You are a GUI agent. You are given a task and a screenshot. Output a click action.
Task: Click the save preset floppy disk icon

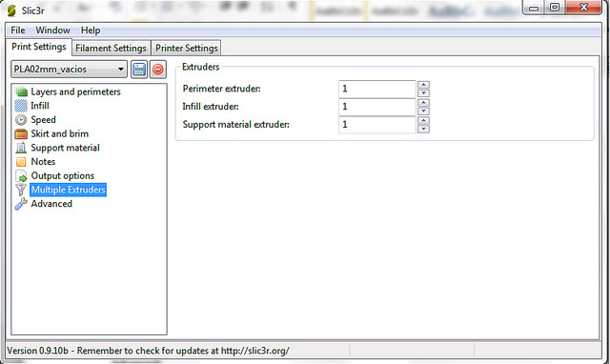139,70
